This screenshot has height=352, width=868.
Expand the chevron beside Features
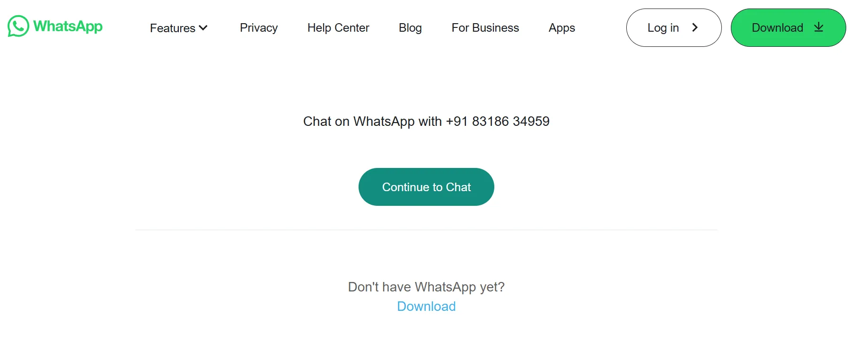pos(203,28)
